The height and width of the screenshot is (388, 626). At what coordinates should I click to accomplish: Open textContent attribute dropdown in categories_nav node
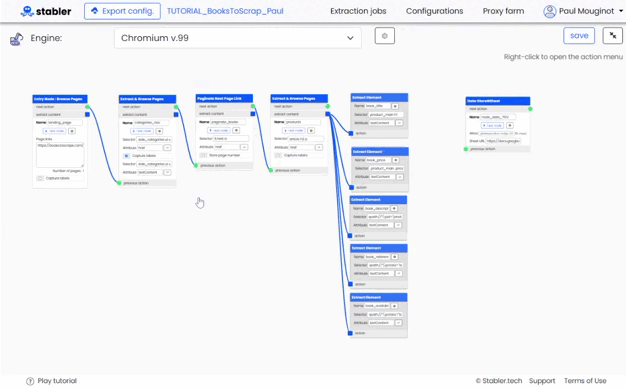(167, 172)
